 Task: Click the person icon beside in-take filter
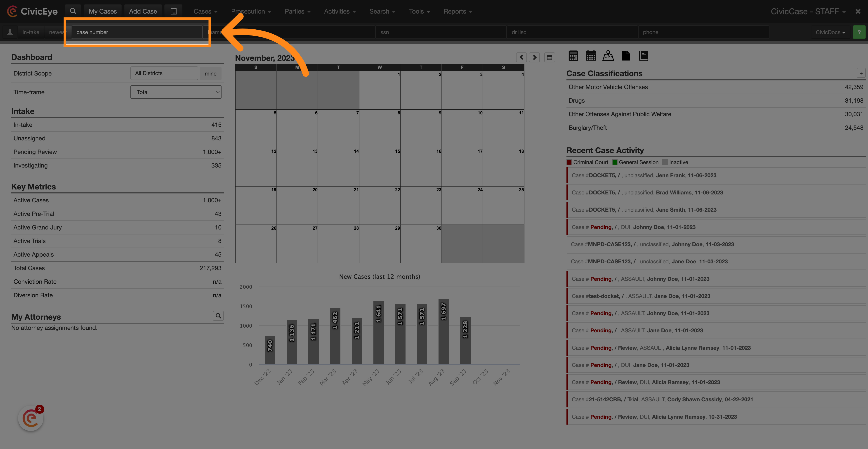pyautogui.click(x=10, y=32)
